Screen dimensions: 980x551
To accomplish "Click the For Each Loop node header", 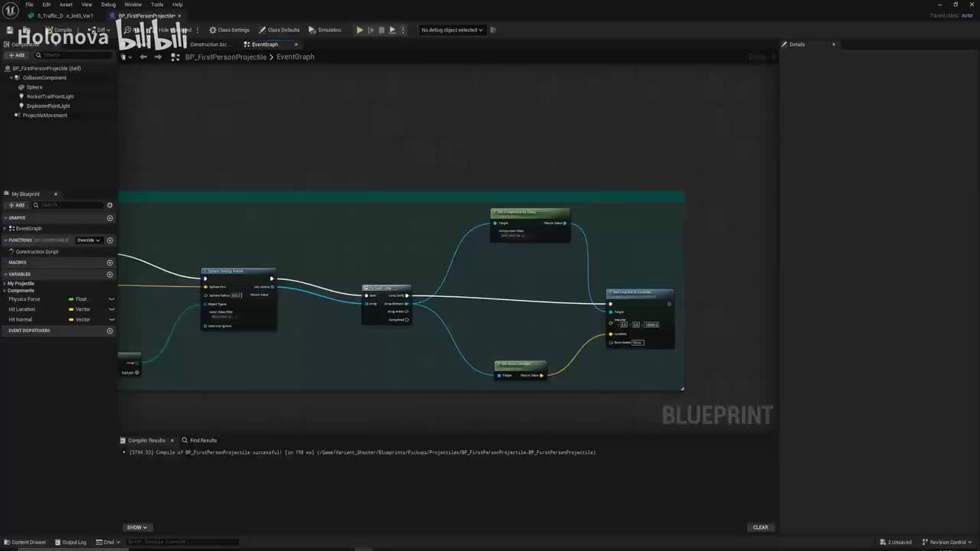I will [x=387, y=289].
